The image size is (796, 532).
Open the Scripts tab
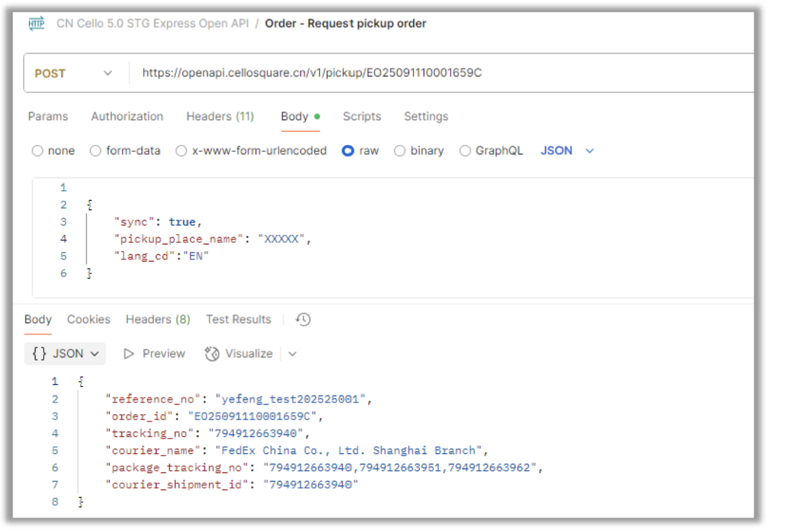(362, 116)
